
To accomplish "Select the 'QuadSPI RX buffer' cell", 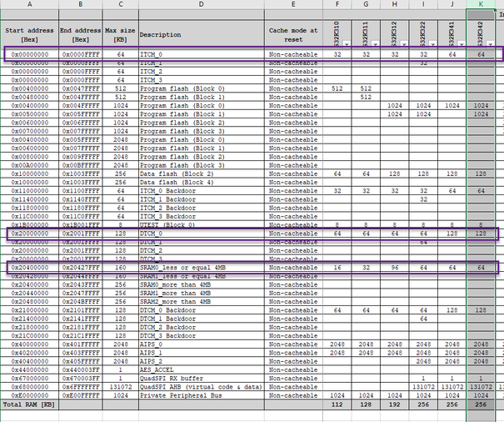I will pos(202,379).
